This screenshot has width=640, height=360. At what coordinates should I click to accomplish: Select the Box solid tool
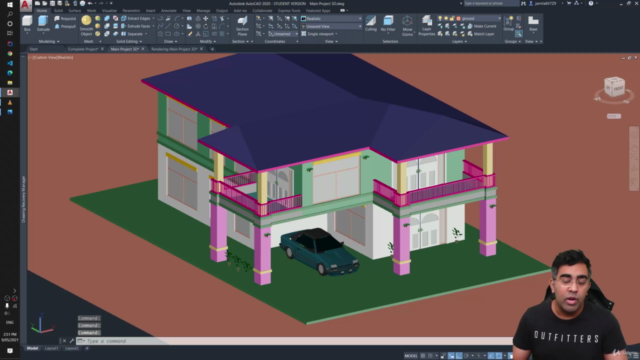pyautogui.click(x=27, y=23)
